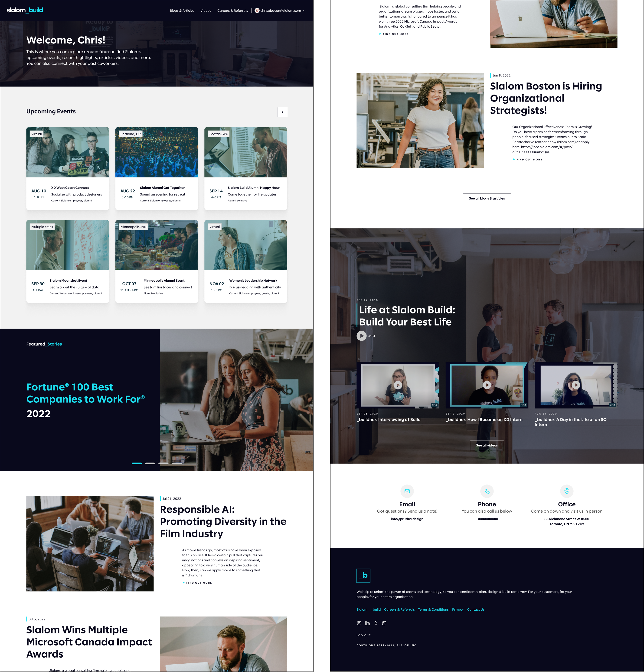Click the 85 Richmond Street W office address

coord(567,521)
